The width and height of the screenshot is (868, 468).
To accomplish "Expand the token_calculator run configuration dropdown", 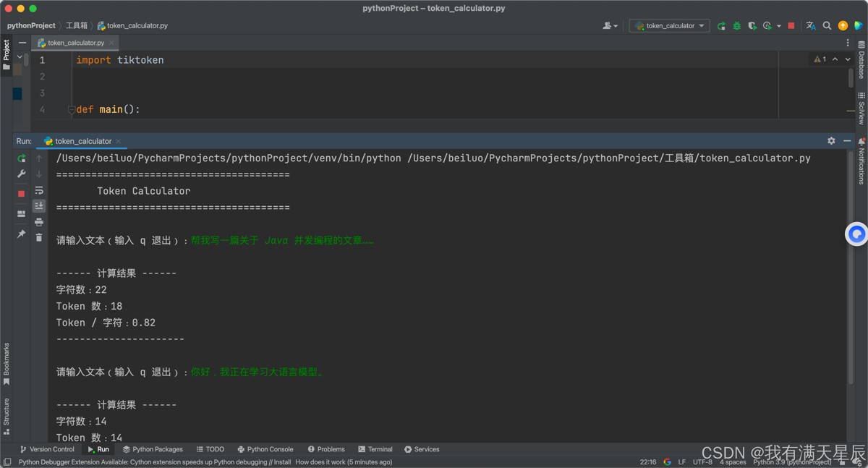I will 670,26.
